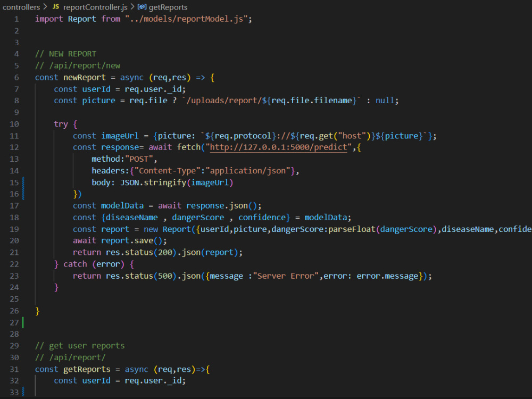Viewport: 532px width, 399px height.
Task: Click the "Report" identifier in the import line
Action: pyautogui.click(x=82, y=19)
